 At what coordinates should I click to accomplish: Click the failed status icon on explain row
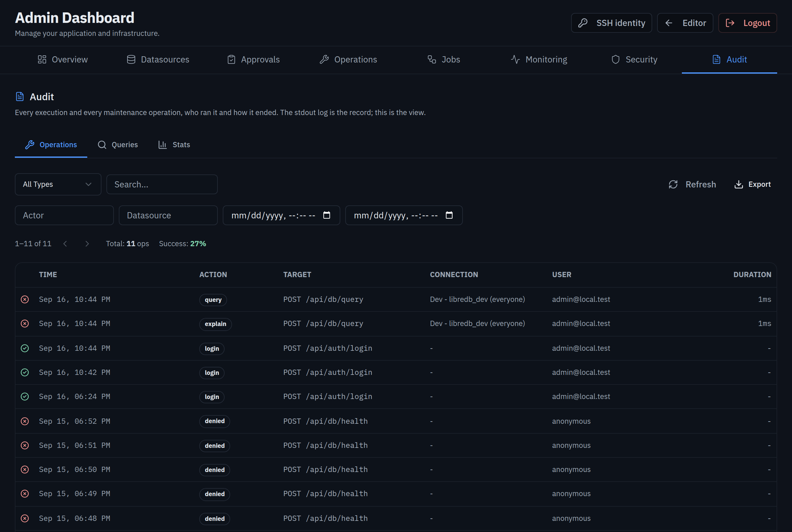pos(25,323)
